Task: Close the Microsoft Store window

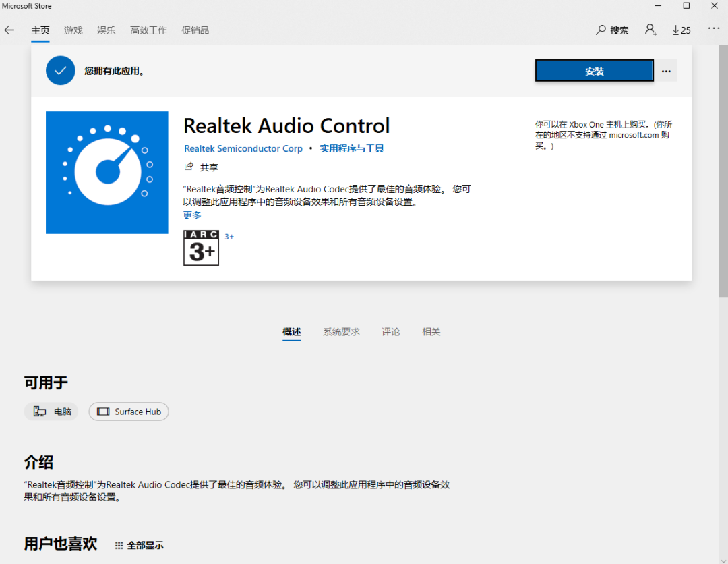Action: click(715, 6)
